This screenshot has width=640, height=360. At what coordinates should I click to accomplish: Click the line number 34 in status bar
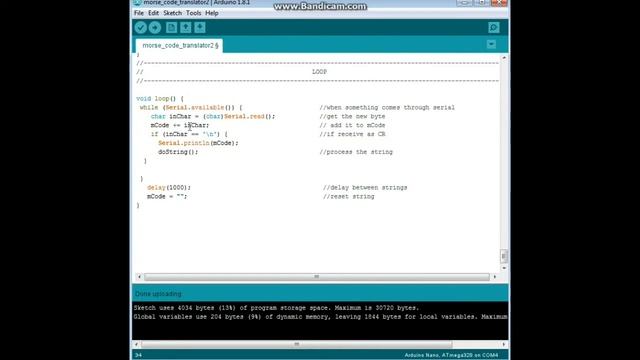pyautogui.click(x=138, y=355)
